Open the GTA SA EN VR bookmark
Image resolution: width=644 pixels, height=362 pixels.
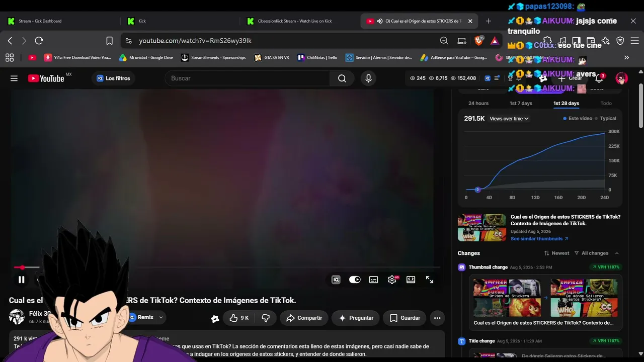[272, 57]
